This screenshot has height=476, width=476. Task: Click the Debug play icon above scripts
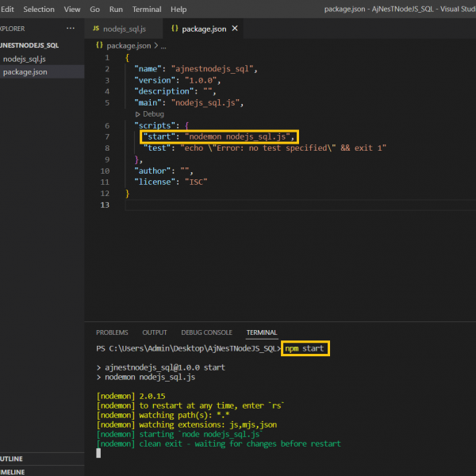pyautogui.click(x=137, y=114)
